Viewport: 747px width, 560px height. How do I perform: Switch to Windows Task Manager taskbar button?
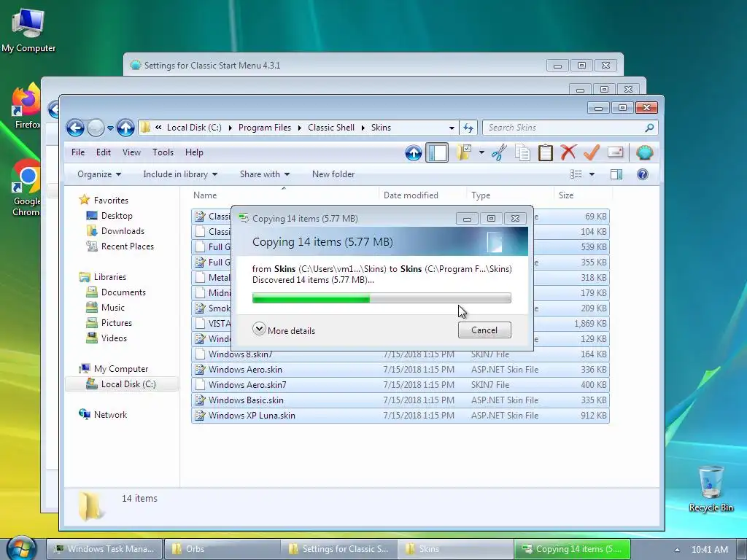[x=105, y=549]
